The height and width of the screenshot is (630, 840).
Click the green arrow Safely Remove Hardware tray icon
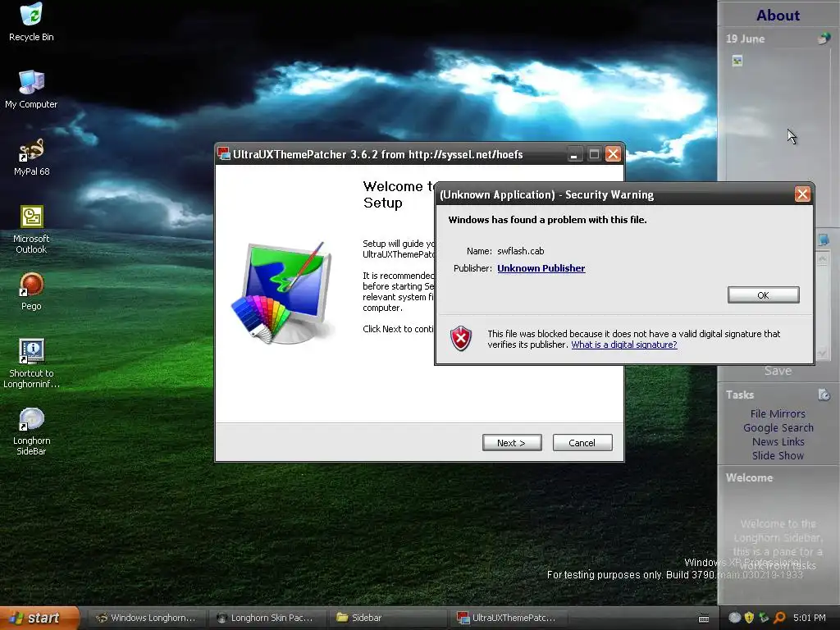pos(764,618)
